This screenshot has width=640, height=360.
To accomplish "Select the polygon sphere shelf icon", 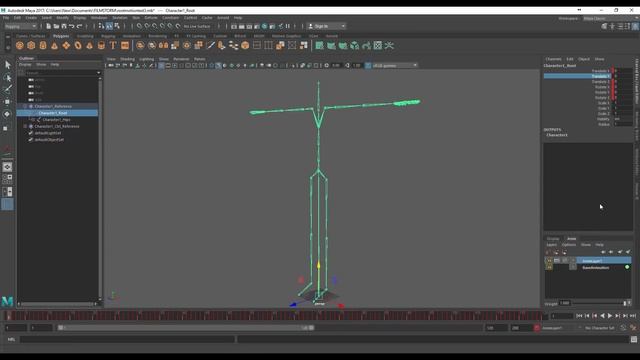I will [x=20, y=46].
